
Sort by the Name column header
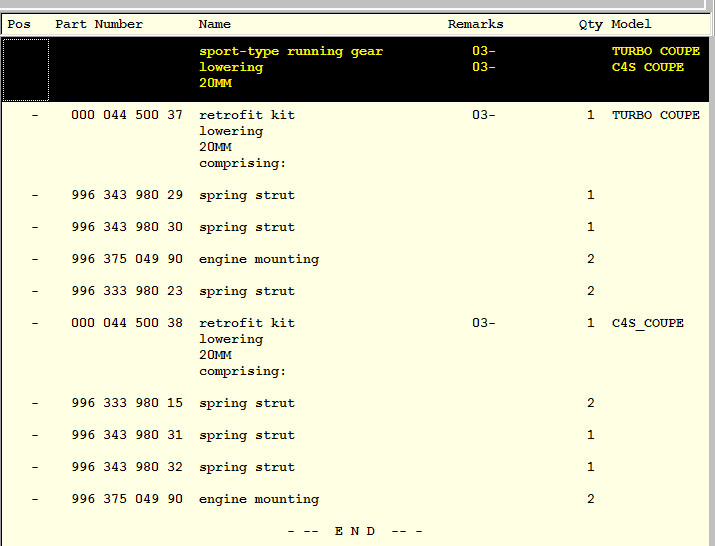point(215,24)
